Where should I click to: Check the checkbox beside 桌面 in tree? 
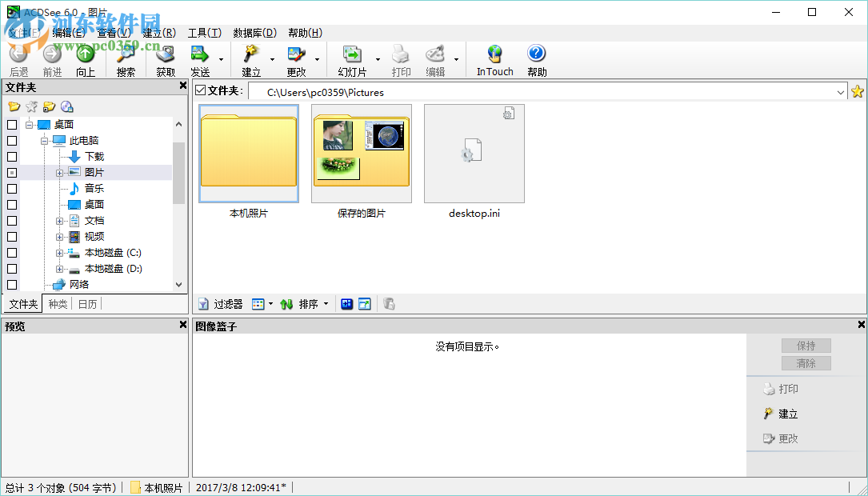click(x=11, y=124)
